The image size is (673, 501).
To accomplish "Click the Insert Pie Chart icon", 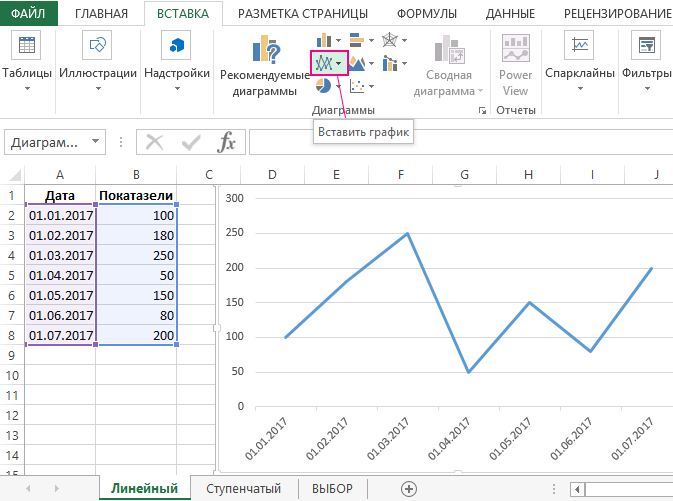I will click(x=323, y=86).
